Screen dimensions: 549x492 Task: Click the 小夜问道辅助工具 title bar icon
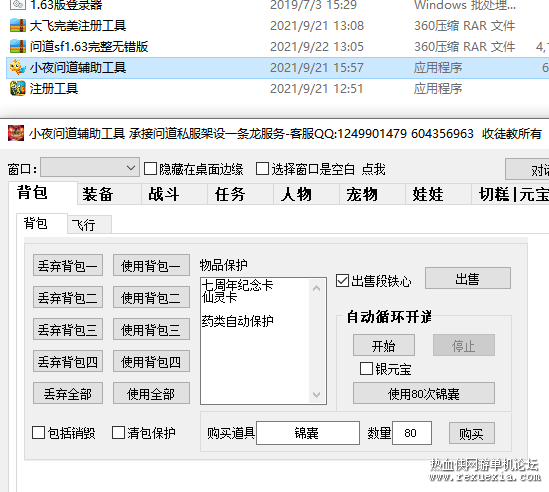(16, 133)
